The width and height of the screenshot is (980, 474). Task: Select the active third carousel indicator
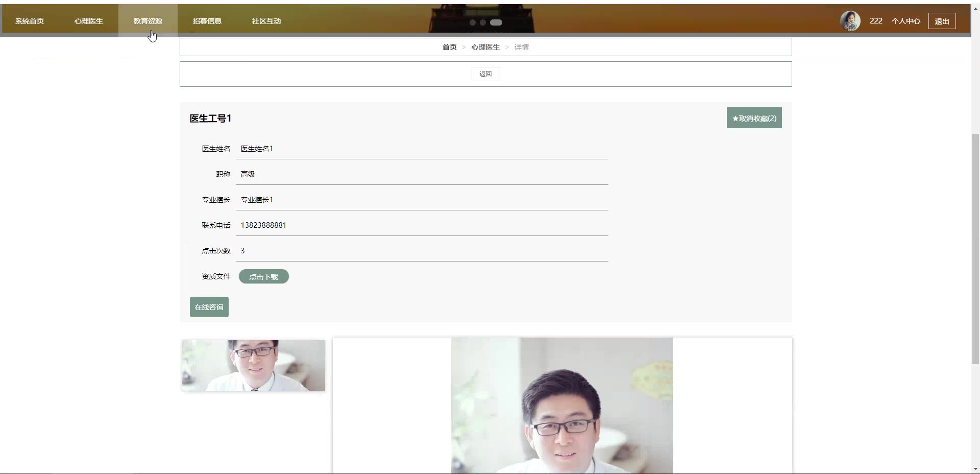click(496, 22)
